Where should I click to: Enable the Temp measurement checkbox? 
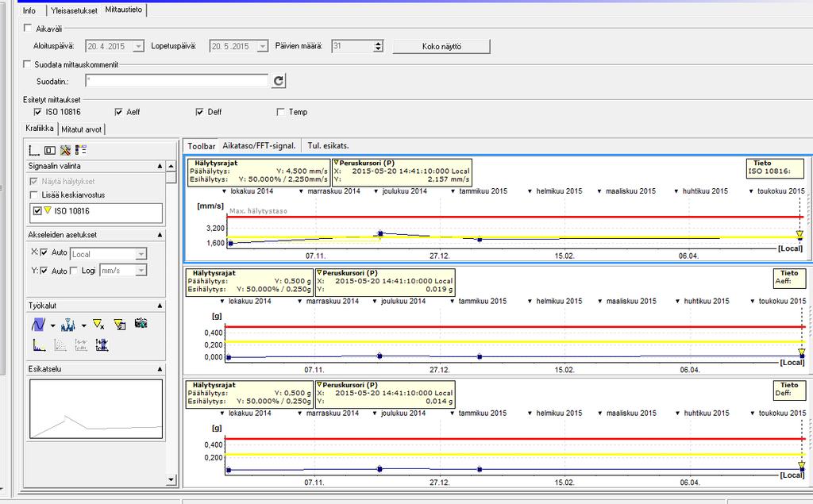(x=280, y=112)
